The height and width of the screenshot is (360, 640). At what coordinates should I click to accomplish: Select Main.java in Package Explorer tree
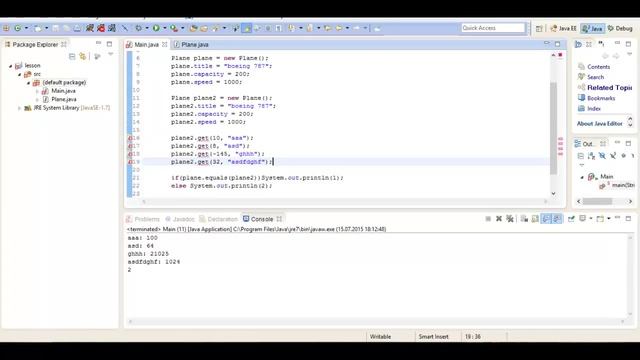63,91
